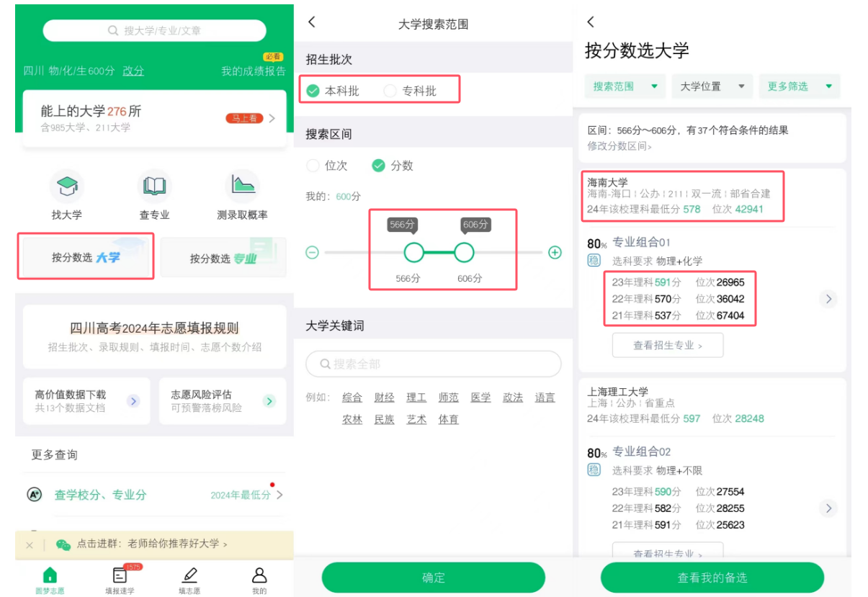
Task: Click the plus icon on score range
Action: point(555,253)
